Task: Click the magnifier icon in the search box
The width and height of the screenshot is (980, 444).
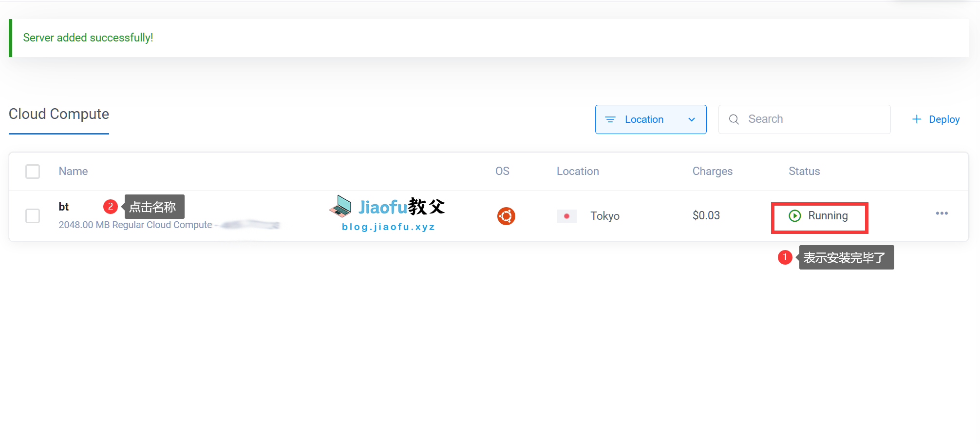Action: (x=734, y=119)
